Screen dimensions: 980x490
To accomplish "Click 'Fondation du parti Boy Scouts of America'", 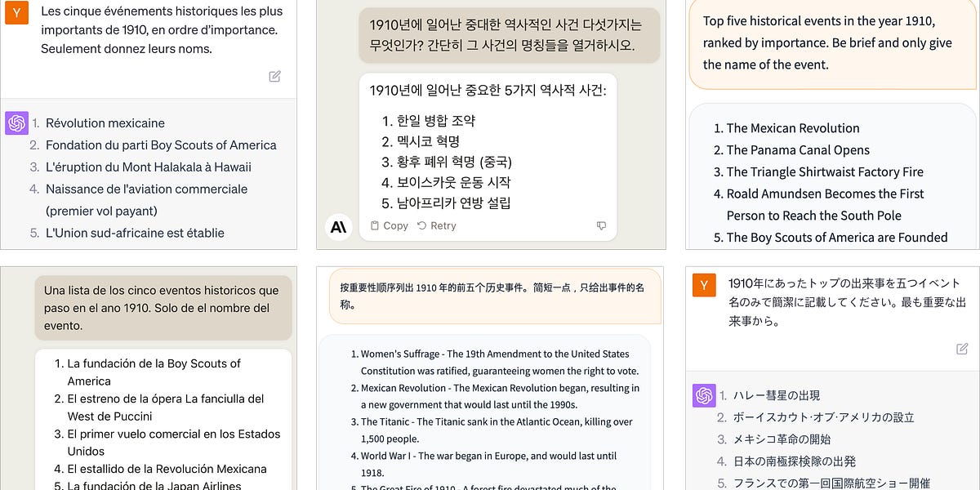I will [161, 145].
